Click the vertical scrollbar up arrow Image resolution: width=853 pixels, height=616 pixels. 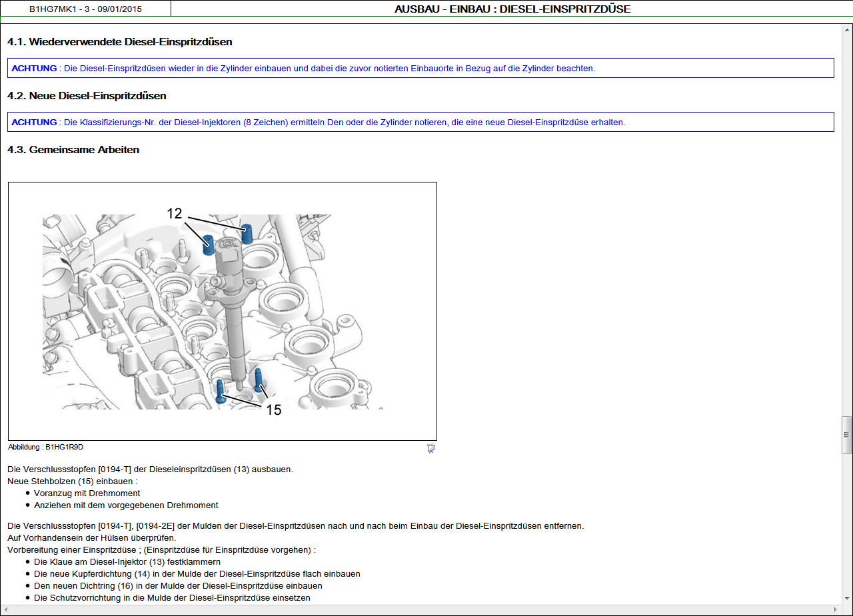(846, 30)
